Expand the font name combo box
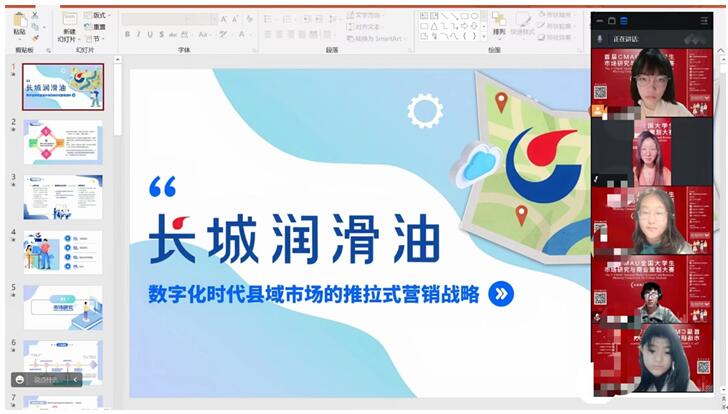The height and width of the screenshot is (414, 728). [x=189, y=19]
